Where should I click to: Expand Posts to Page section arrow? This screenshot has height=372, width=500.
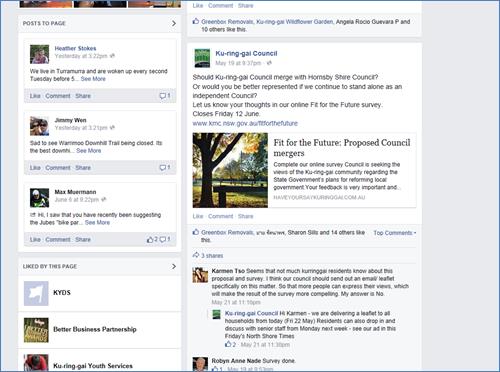coord(174,23)
